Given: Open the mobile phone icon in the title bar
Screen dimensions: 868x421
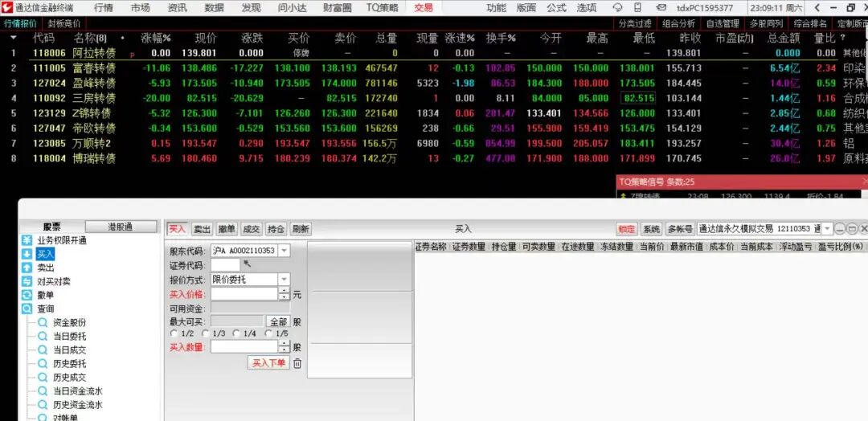Looking at the screenshot, I should 638,8.
